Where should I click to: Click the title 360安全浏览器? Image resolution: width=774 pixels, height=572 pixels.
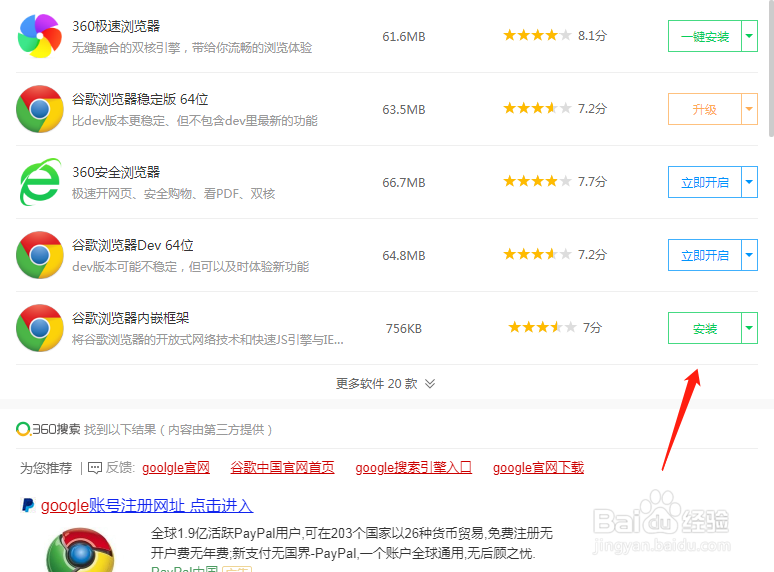click(116, 172)
